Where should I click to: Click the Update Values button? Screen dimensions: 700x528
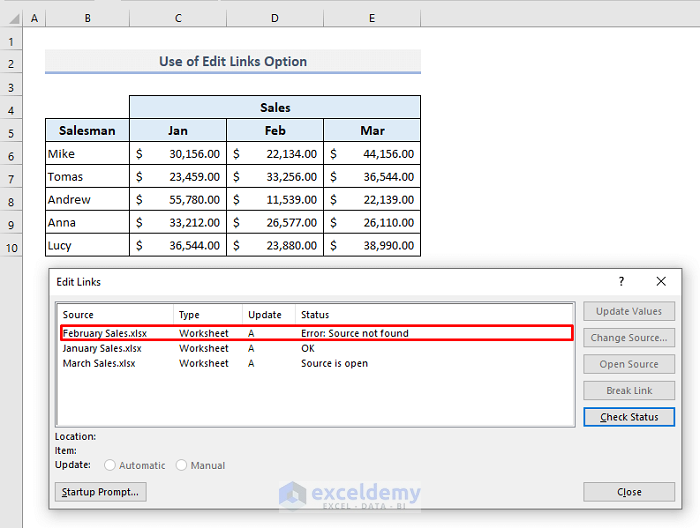(x=629, y=311)
